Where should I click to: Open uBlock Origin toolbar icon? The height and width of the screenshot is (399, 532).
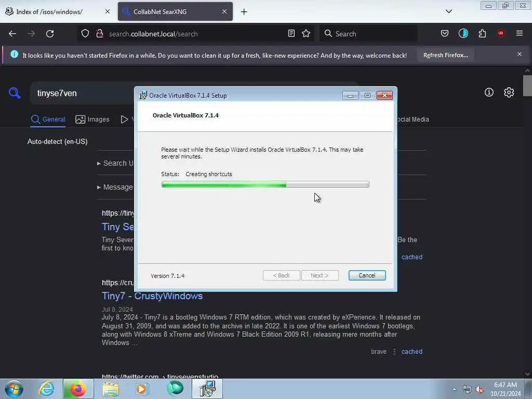click(500, 33)
